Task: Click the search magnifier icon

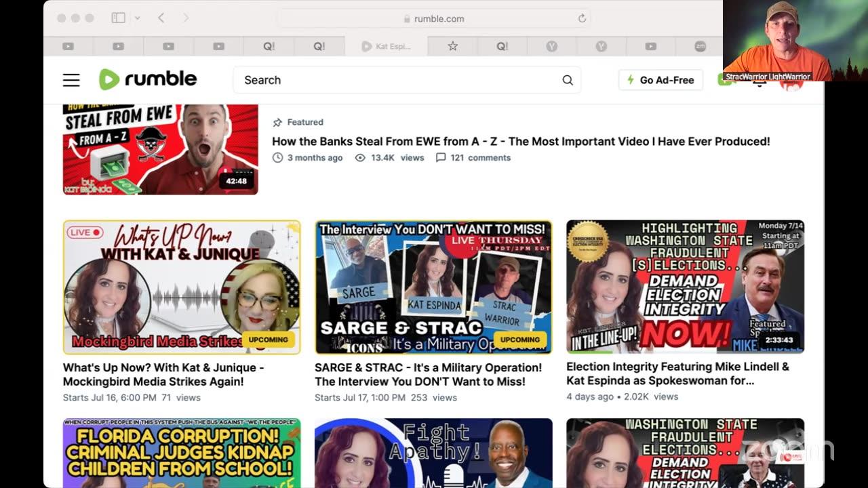Action: [x=568, y=80]
